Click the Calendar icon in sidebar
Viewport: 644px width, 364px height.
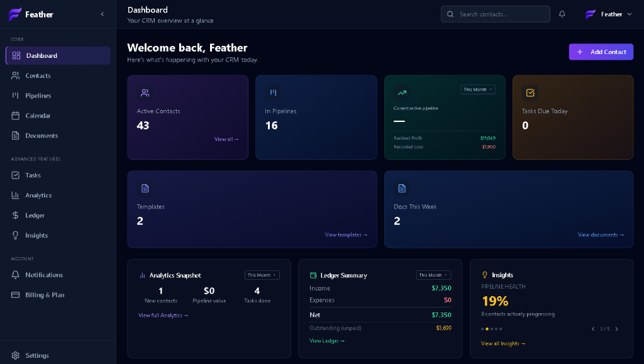pos(15,116)
